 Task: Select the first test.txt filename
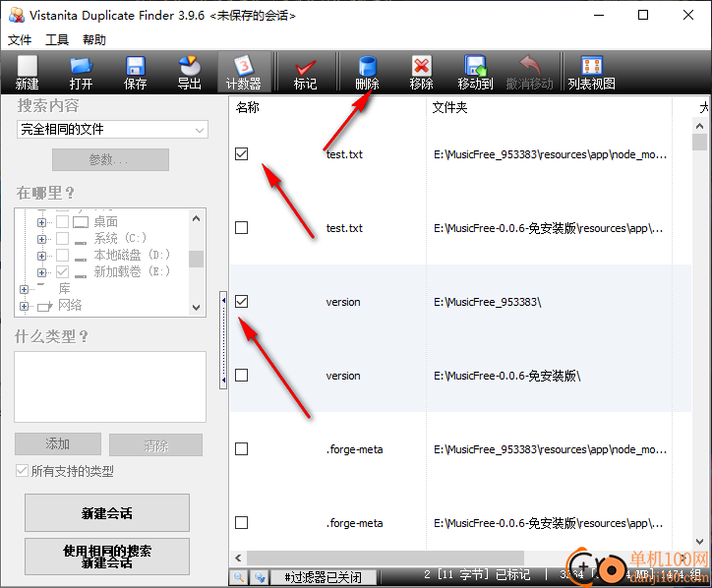pos(344,154)
